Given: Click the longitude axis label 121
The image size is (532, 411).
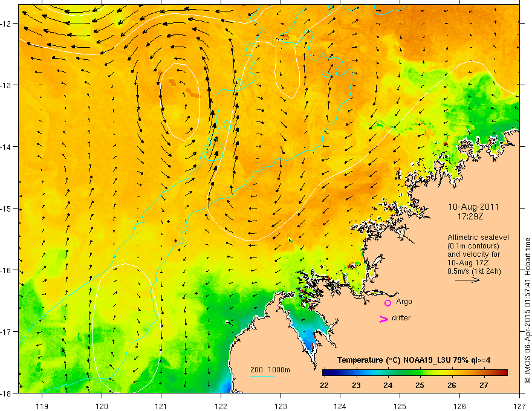Looking at the screenshot, I should (x=161, y=406).
